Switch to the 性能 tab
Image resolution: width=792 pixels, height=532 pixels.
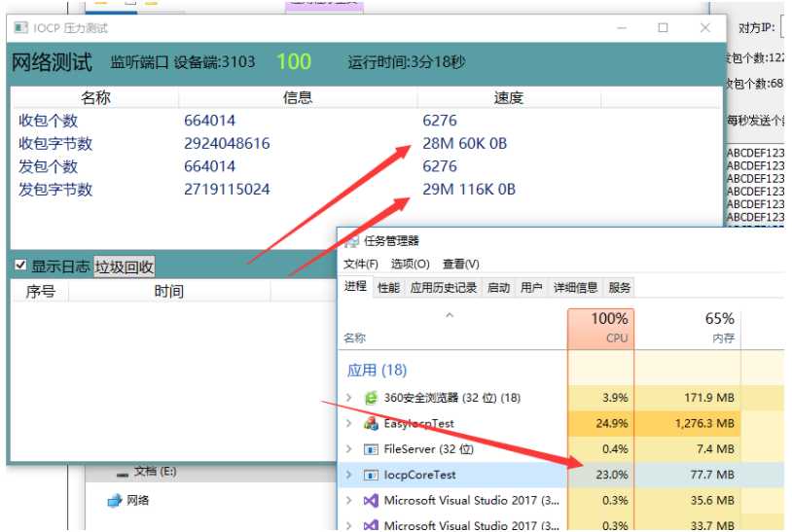point(389,288)
